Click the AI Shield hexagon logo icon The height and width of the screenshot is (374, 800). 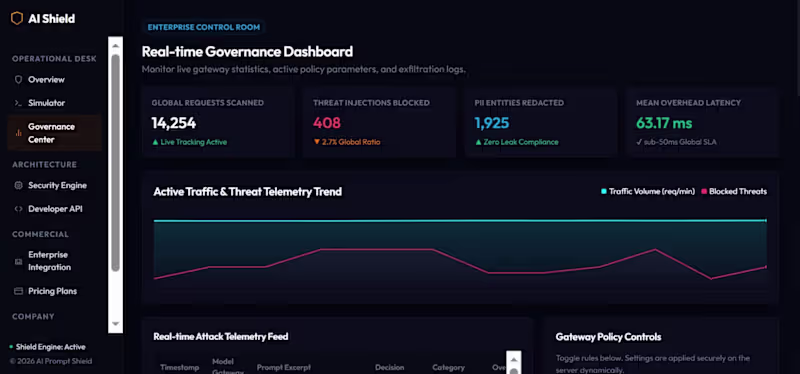[x=17, y=19]
